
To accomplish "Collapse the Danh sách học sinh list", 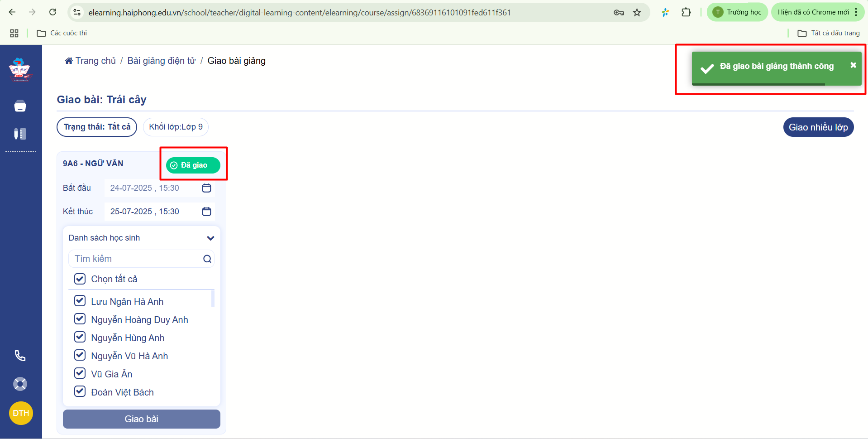I will pos(210,238).
